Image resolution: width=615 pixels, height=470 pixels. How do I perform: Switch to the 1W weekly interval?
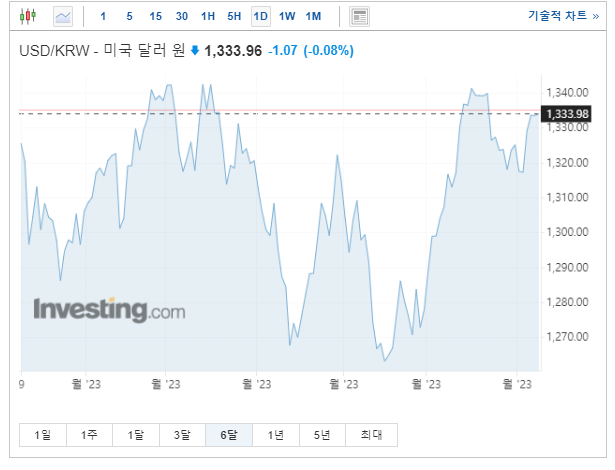click(x=287, y=16)
